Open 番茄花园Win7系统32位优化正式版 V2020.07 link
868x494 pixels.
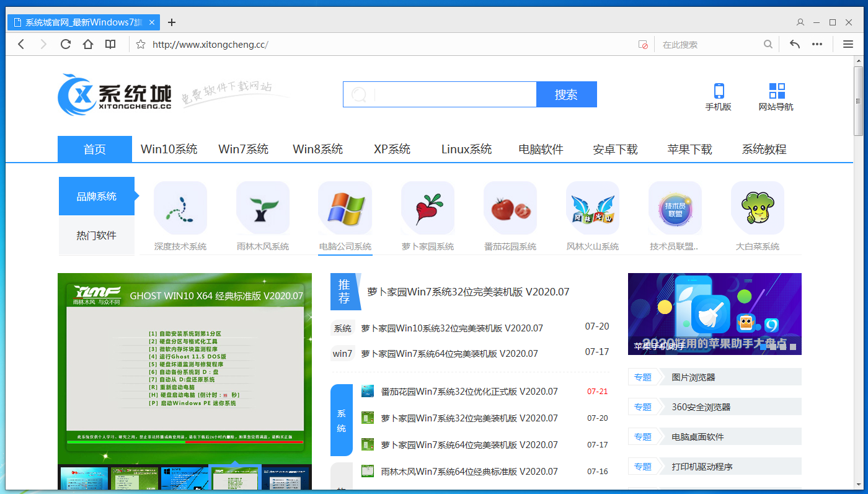pos(469,392)
